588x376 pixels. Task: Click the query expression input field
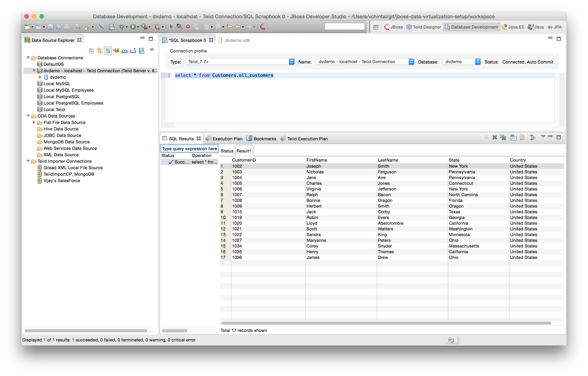[x=190, y=148]
